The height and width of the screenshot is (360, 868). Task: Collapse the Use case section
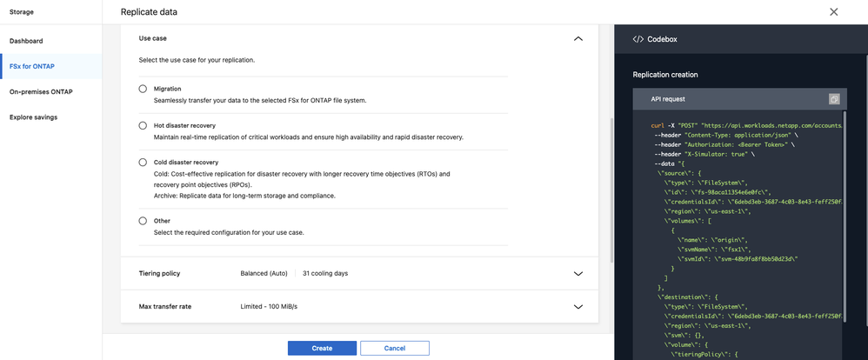pos(578,39)
